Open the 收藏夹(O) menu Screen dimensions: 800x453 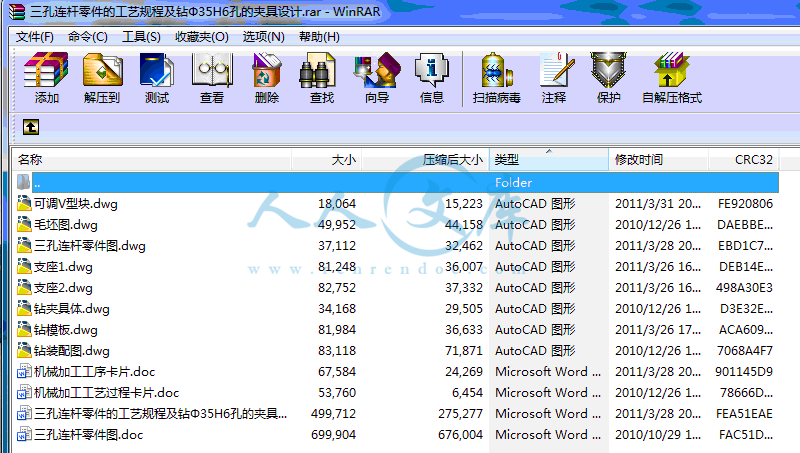202,37
